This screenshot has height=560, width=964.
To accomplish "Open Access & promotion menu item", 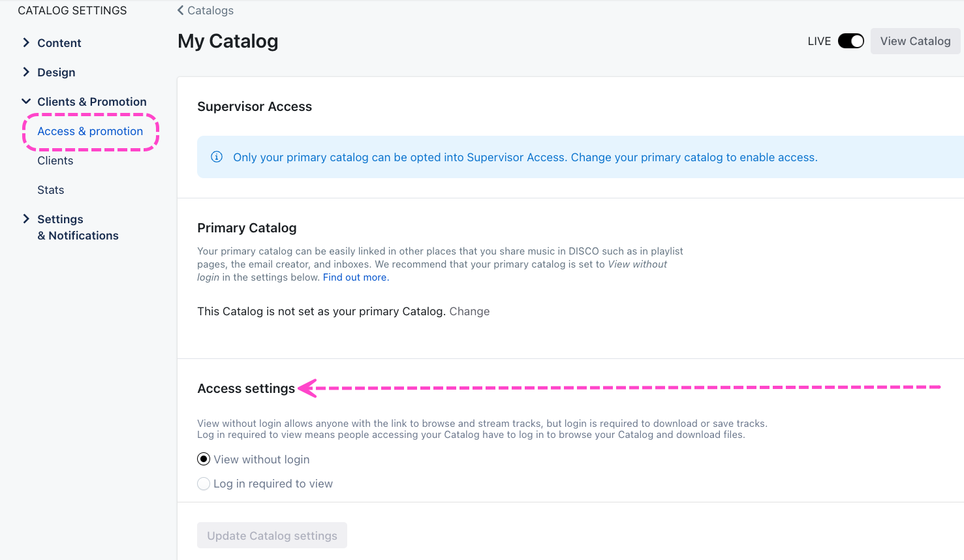I will point(90,131).
